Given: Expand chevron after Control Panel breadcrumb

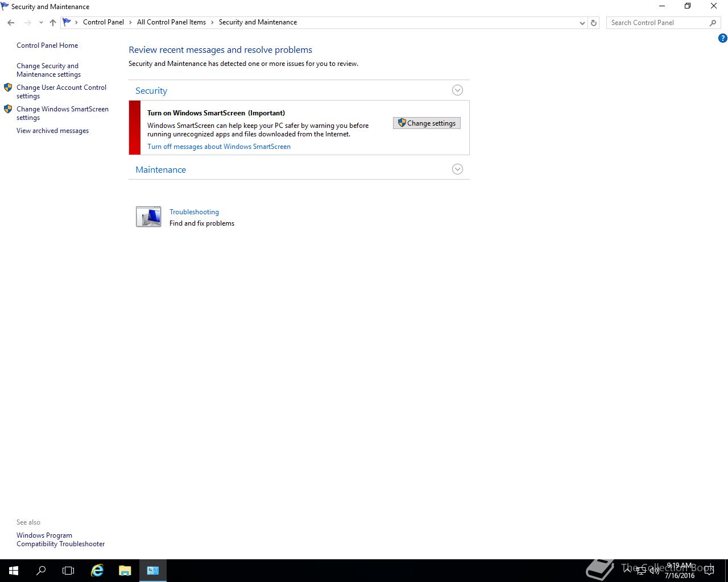Looking at the screenshot, I should point(130,22).
